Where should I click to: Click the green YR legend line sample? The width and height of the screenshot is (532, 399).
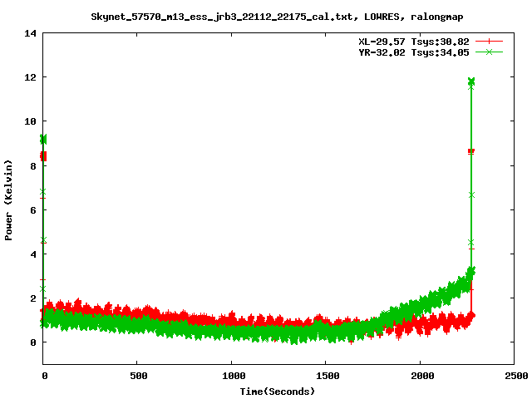pyautogui.click(x=489, y=52)
